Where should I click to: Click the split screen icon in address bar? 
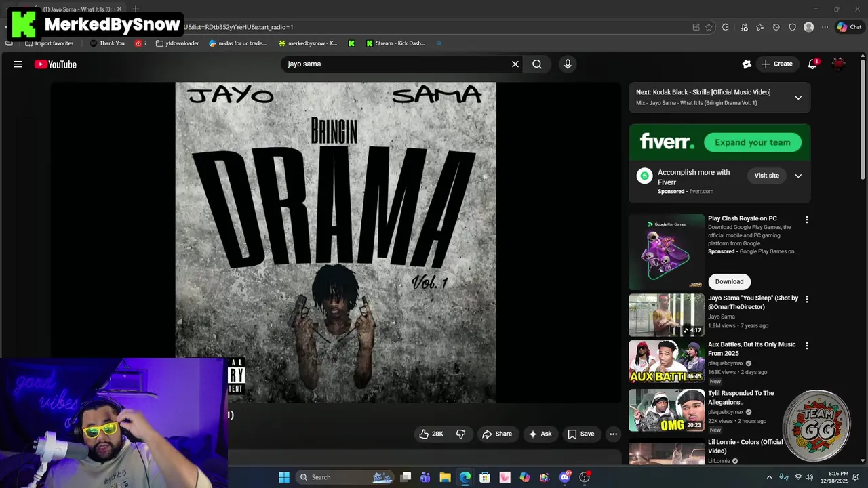(x=696, y=27)
